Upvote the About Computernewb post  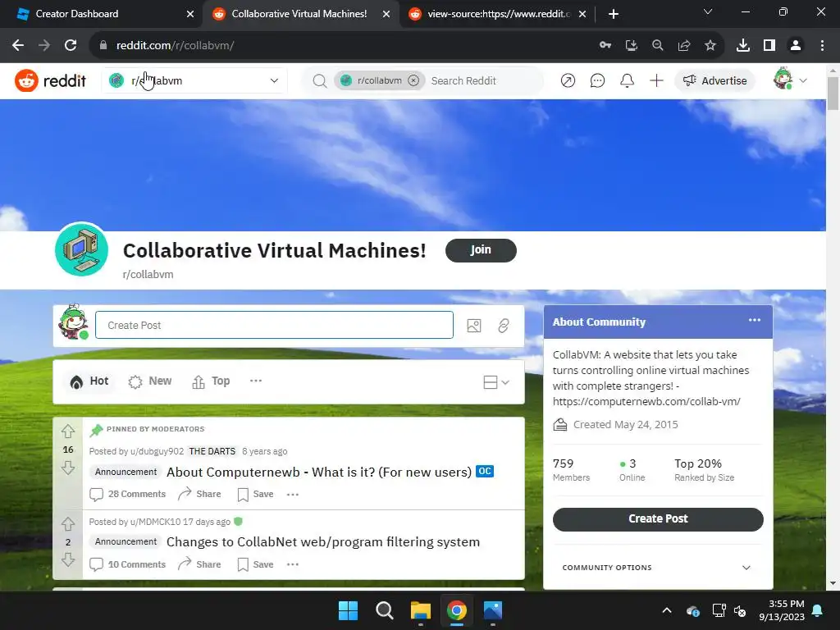(68, 431)
